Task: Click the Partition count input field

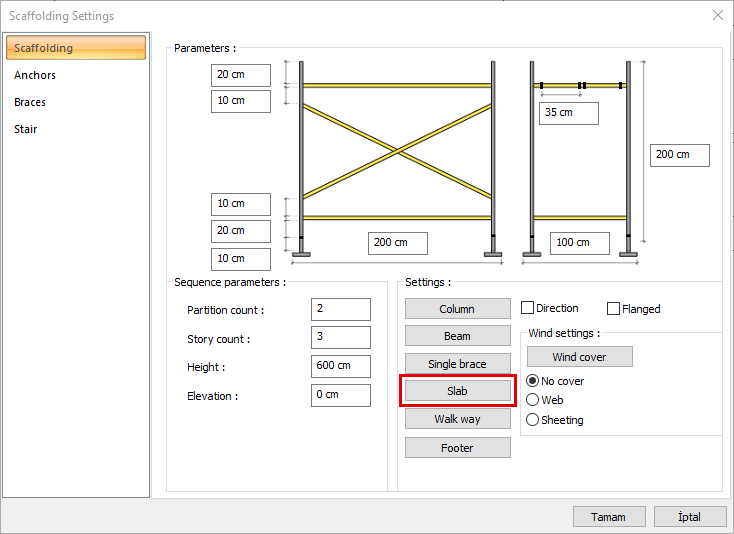Action: tap(340, 310)
